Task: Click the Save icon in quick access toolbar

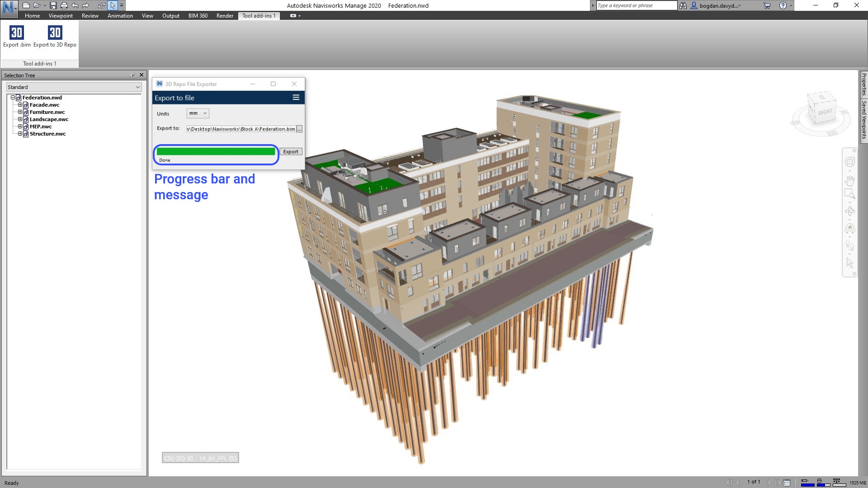Action: (x=53, y=5)
